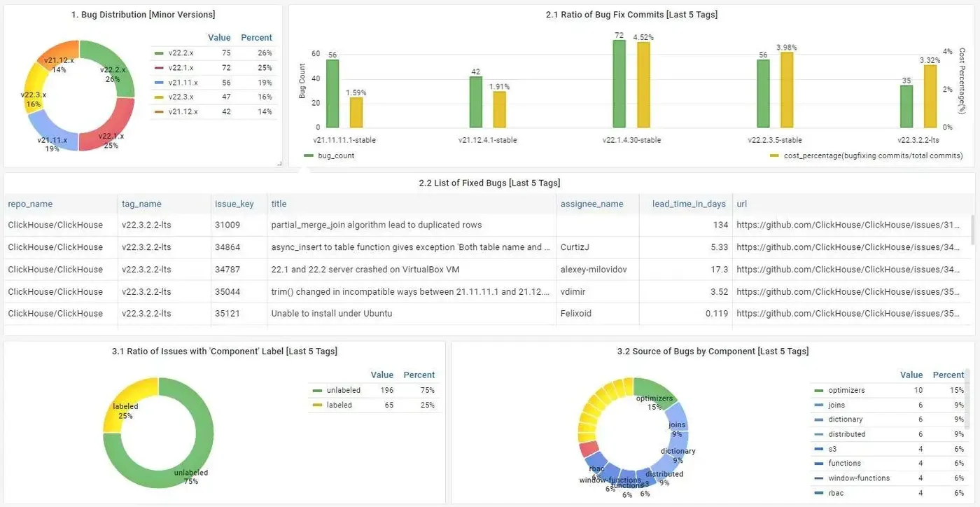The height and width of the screenshot is (507, 980).
Task: Click green bar for v21.11.11.1-stable
Action: [x=332, y=93]
